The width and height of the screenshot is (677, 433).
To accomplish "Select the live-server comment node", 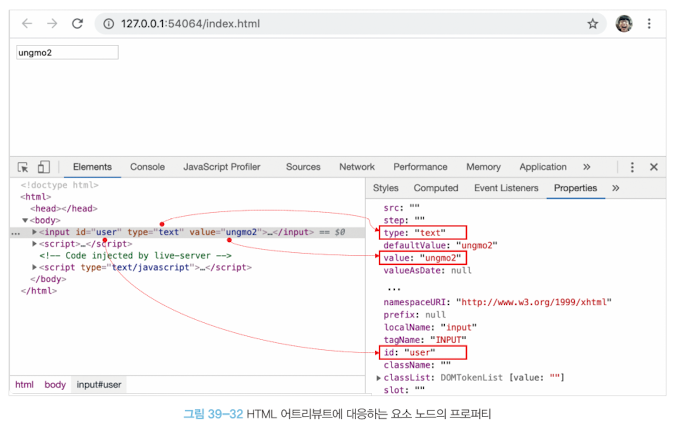I will [135, 256].
